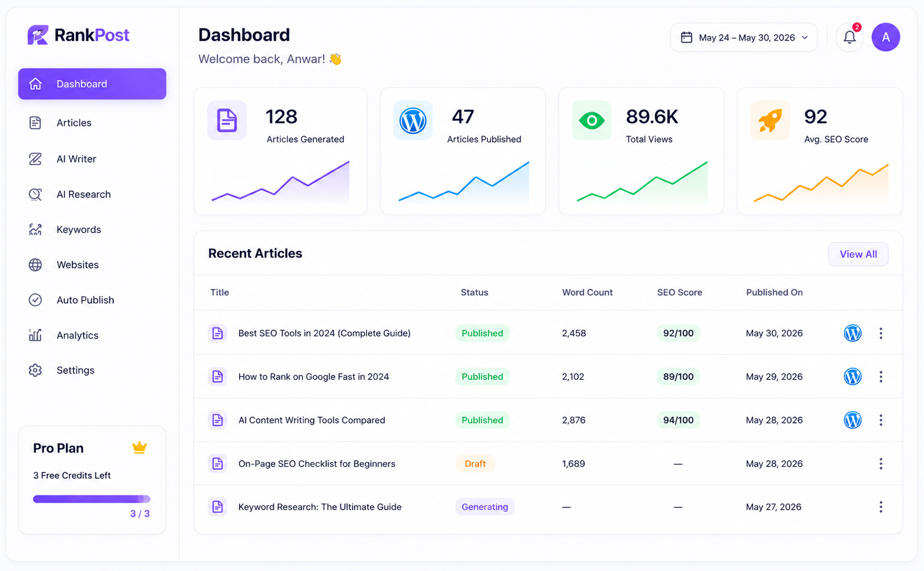Click the eye icon in Total Views card
The height and width of the screenshot is (571, 924).
(592, 120)
